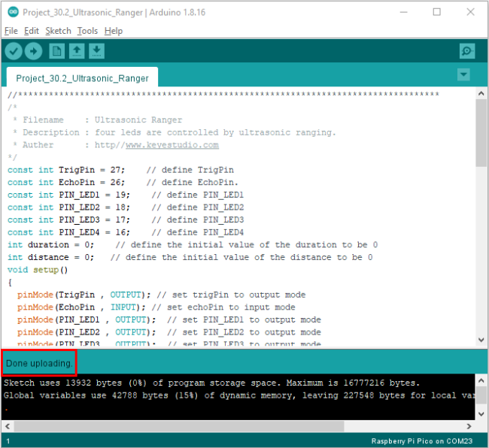The width and height of the screenshot is (489, 448).
Task: Click 'pinMode(PIN_LED1 , OUTPUT);' line
Action: (87, 319)
